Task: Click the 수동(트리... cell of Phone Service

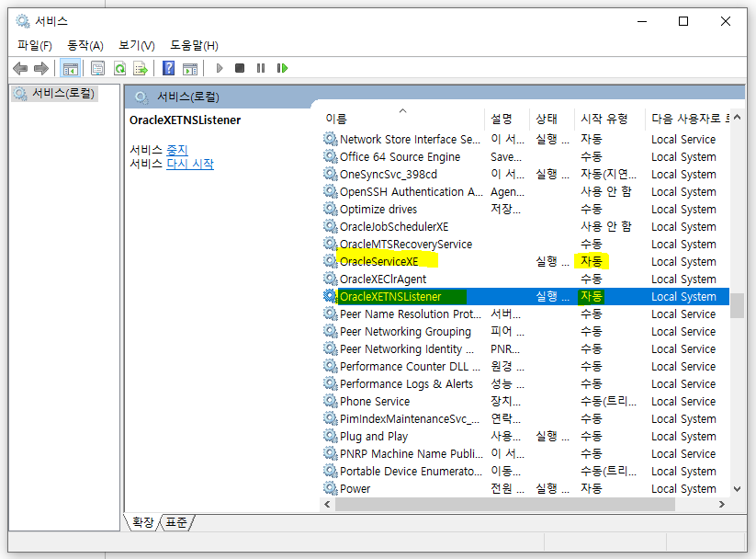Action: 608,401
